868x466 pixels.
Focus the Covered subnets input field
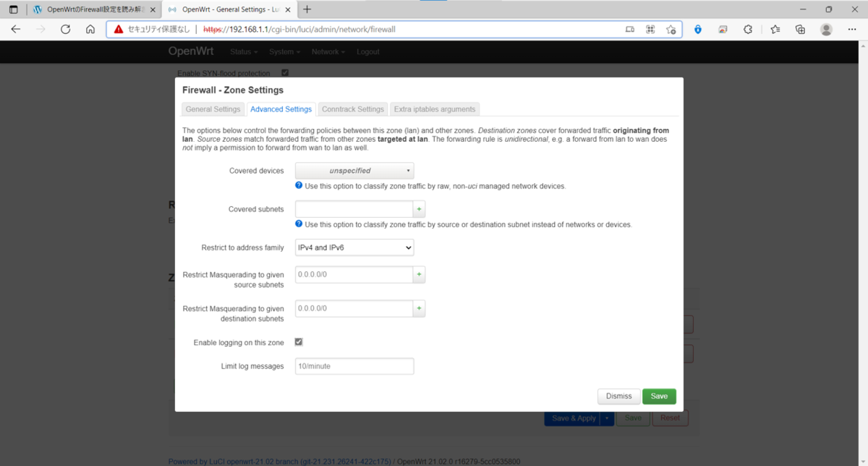coord(354,209)
